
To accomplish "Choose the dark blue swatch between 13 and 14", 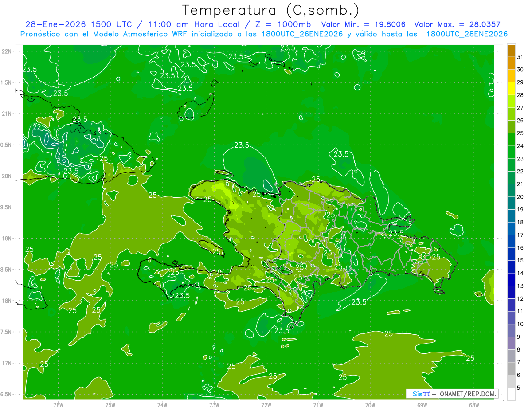I will [x=511, y=280].
